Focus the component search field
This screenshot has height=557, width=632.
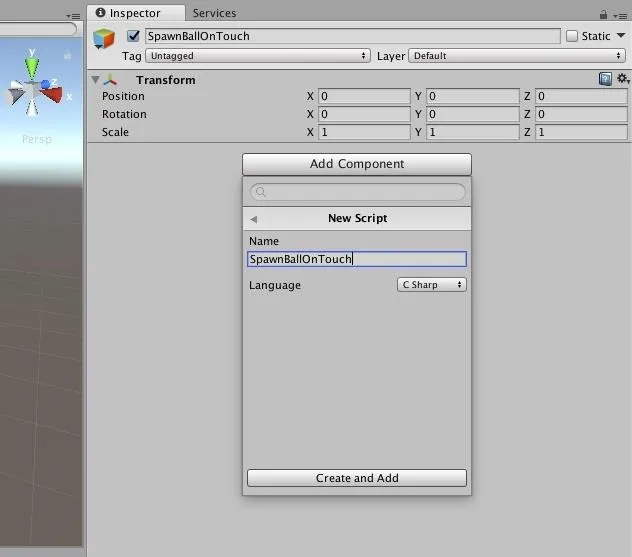point(358,192)
